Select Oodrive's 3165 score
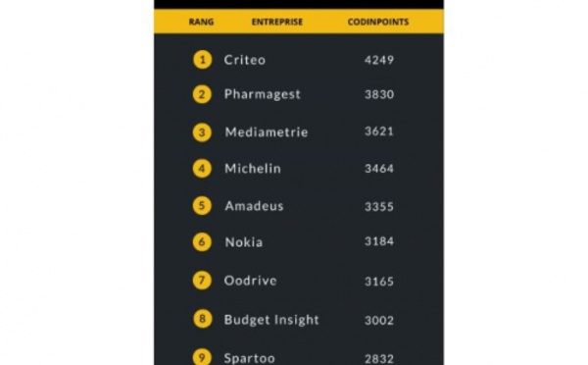Screen dimensions: 588x365 tap(379, 282)
